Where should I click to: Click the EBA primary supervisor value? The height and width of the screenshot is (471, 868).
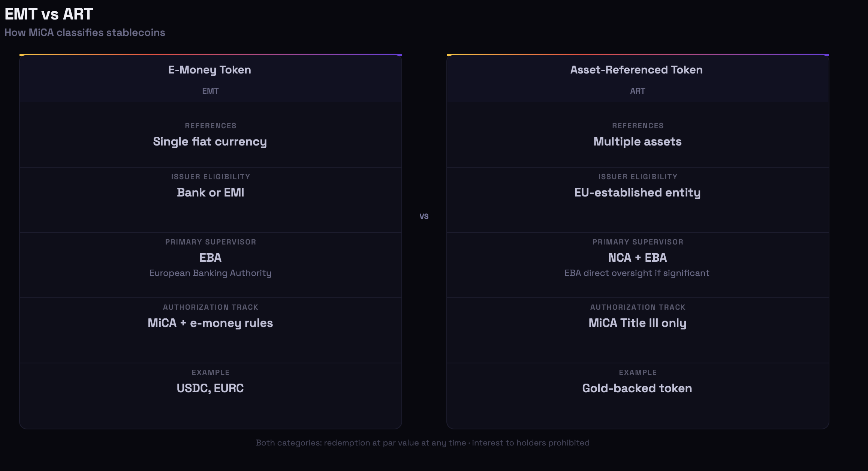point(211,258)
